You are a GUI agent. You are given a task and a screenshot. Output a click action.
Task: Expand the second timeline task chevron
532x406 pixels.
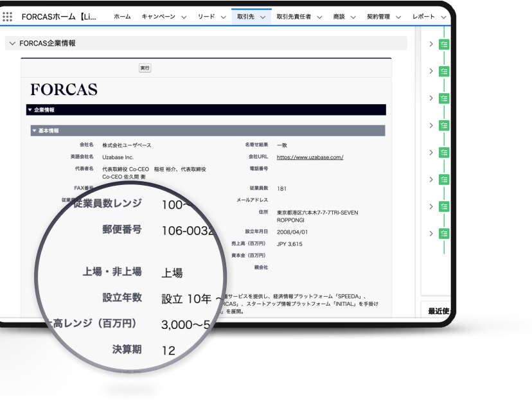tap(431, 71)
